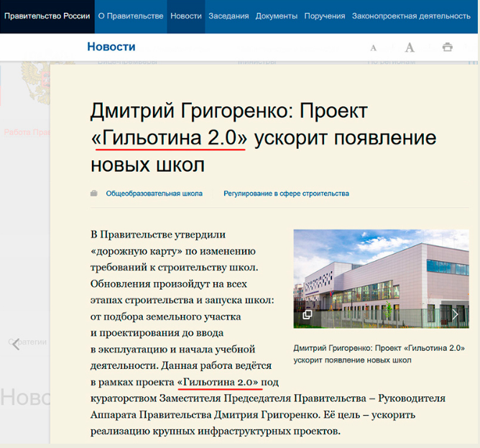Image resolution: width=480 pixels, height=448 pixels.
Task: Open the photo gallery icon on school image
Action: [307, 314]
